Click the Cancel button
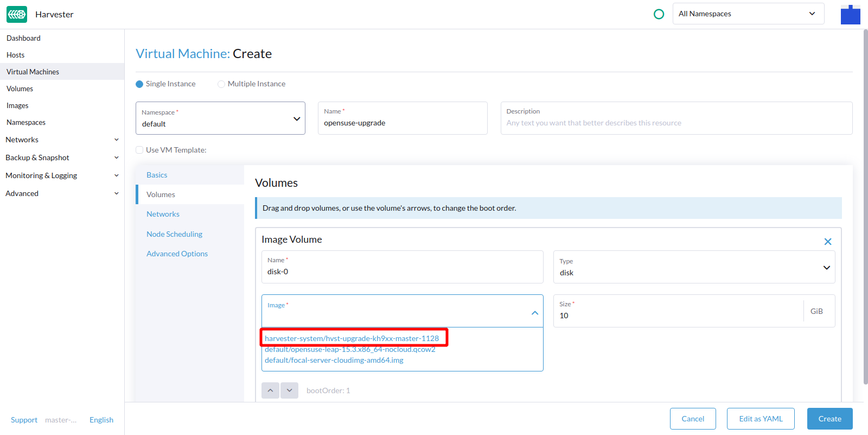 coord(693,419)
